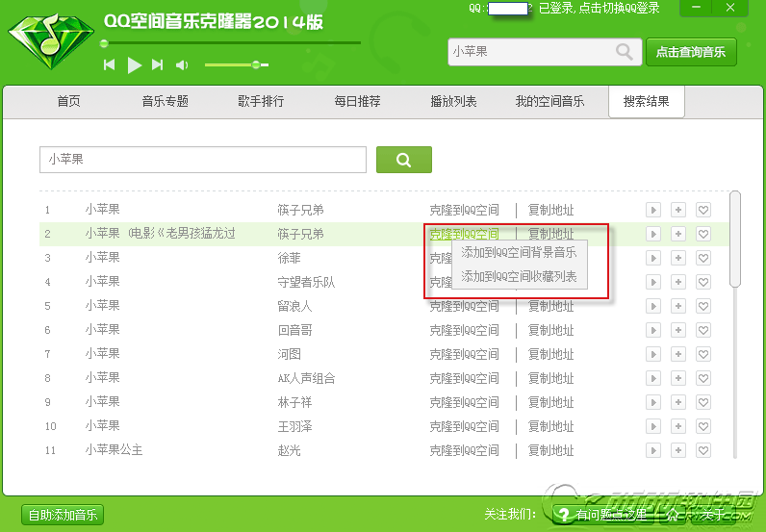The image size is (766, 532).
Task: Adjust the volume slider handle
Action: pos(256,64)
